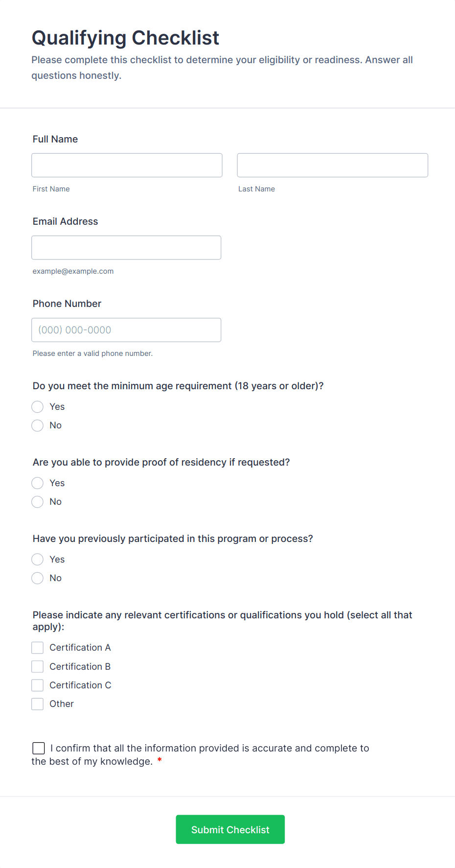Focus the Email Address text box

click(126, 248)
